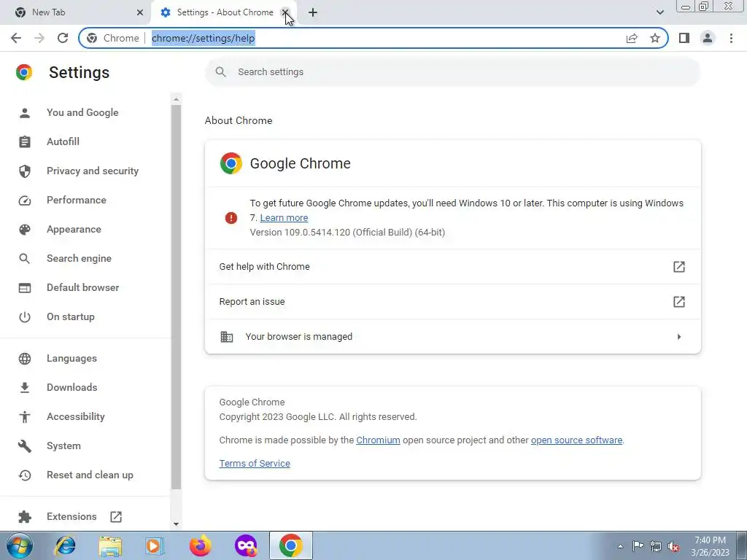Click the Default browser icon in sidebar
This screenshot has width=747, height=560.
[25, 287]
